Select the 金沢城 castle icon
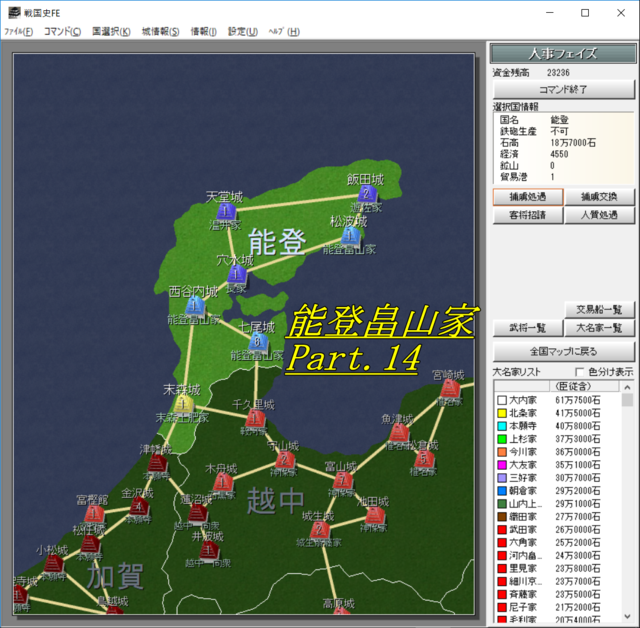The width and height of the screenshot is (640, 628). [x=139, y=508]
